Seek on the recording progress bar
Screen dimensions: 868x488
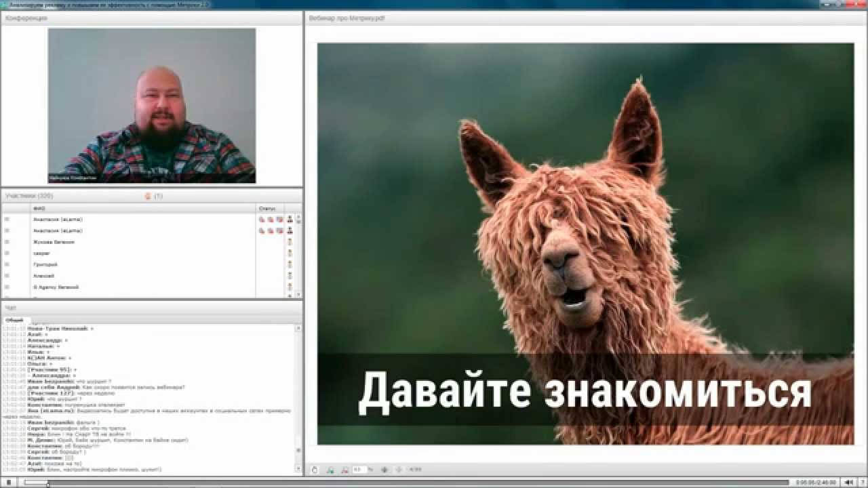coord(407,483)
